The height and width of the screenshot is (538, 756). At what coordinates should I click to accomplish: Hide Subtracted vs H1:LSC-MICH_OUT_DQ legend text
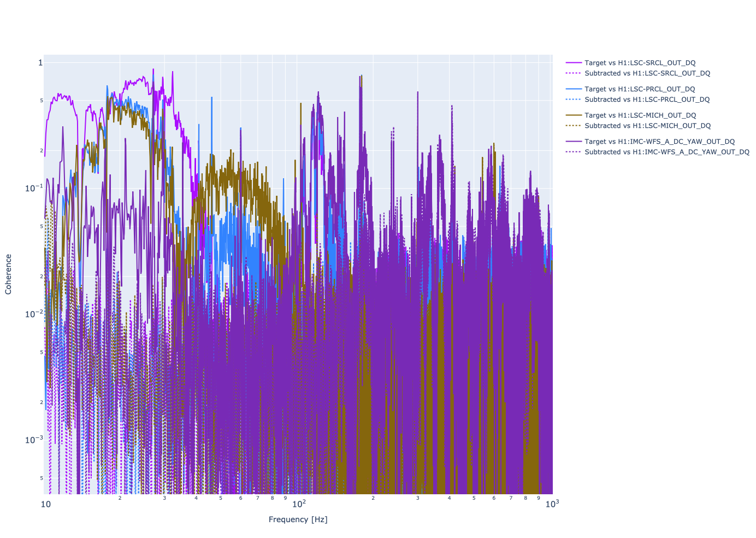[647, 126]
